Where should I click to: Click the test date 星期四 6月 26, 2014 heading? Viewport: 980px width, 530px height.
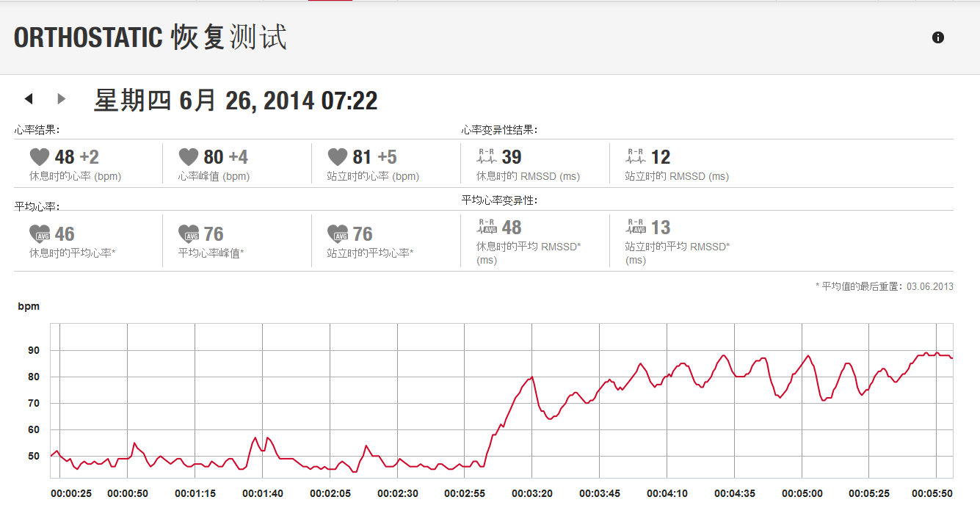point(236,100)
